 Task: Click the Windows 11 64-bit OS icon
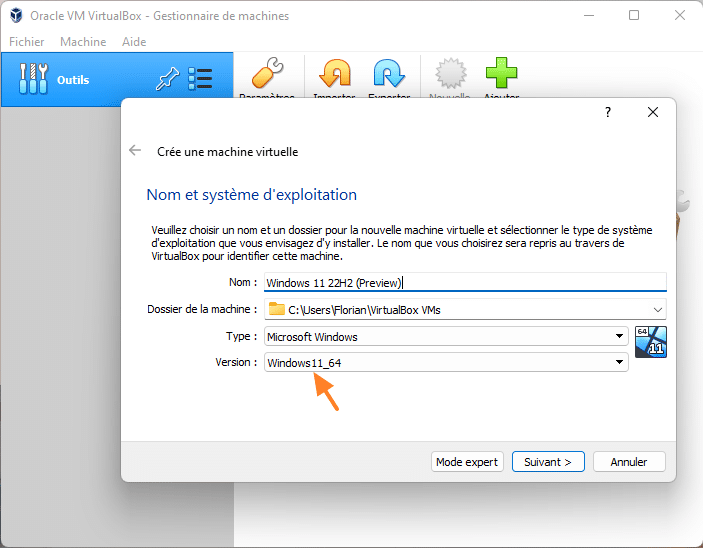(651, 342)
